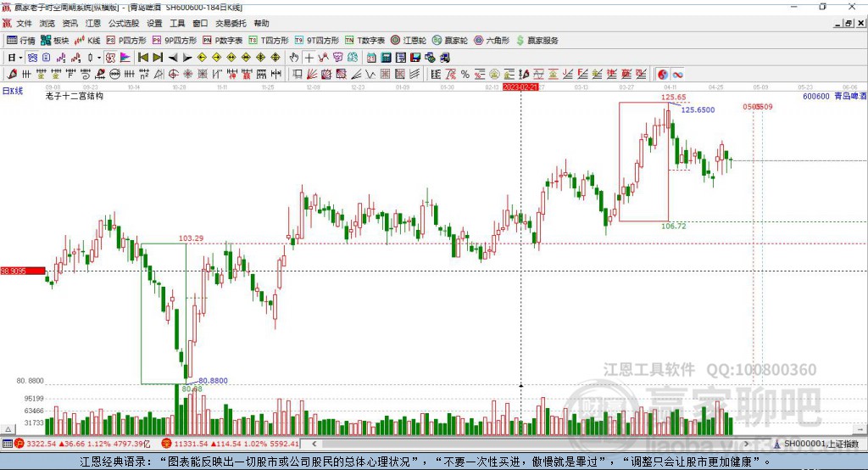868x470 pixels.
Task: Switch to the K线 chart view
Action: [87, 41]
